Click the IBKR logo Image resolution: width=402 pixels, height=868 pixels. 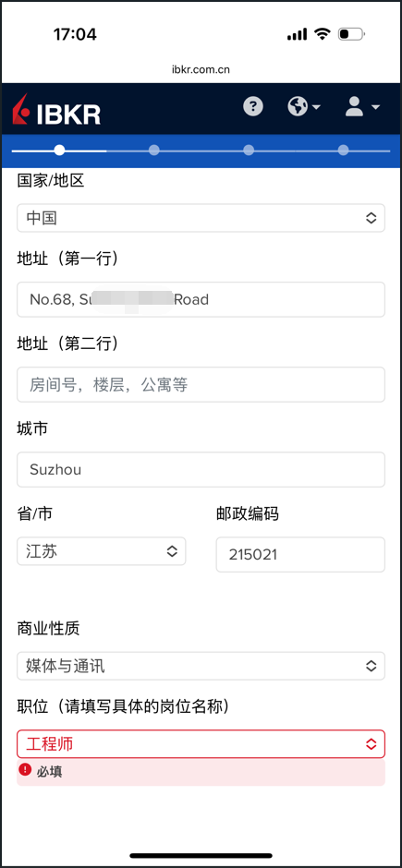[x=56, y=109]
